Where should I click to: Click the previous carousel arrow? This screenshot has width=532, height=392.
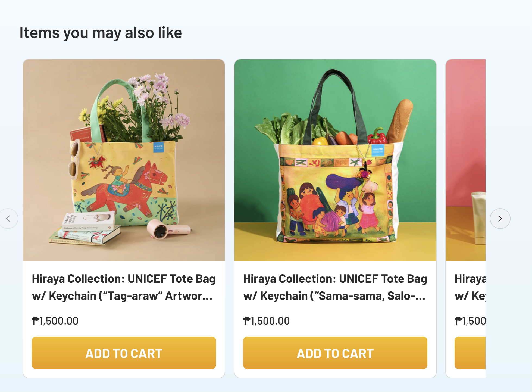point(8,219)
